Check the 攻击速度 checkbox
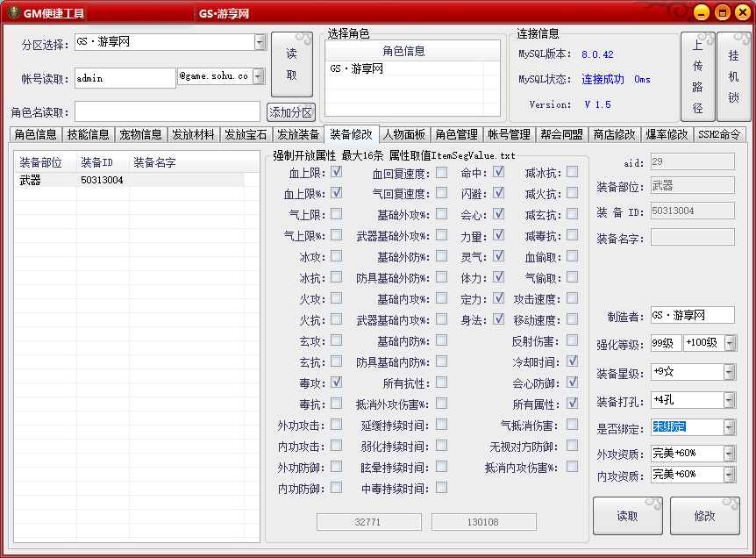The height and width of the screenshot is (558, 756). [x=572, y=299]
